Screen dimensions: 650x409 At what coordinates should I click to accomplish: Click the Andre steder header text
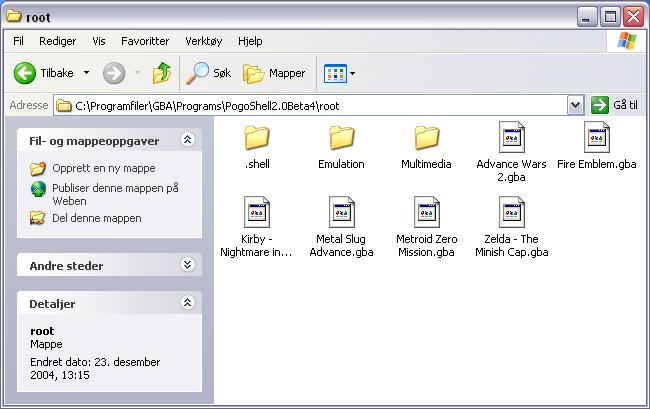tap(66, 266)
